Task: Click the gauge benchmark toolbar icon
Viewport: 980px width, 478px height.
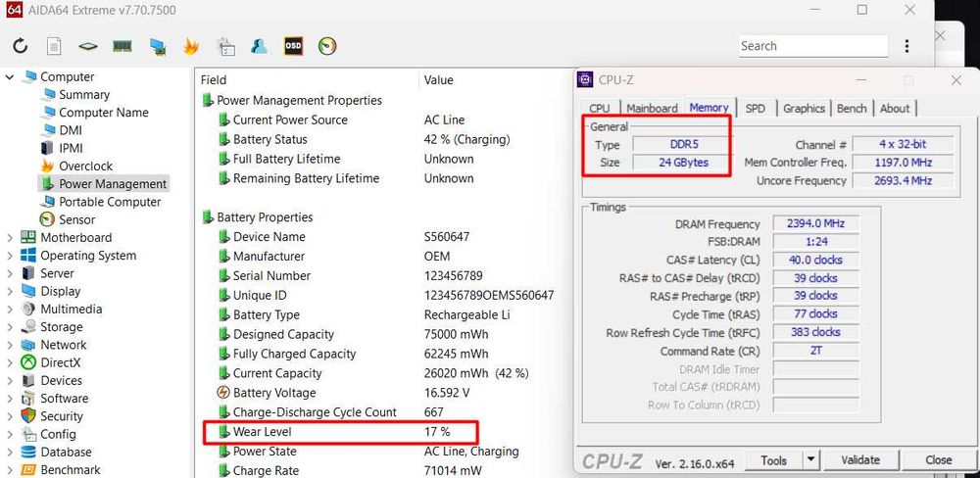Action: (327, 46)
